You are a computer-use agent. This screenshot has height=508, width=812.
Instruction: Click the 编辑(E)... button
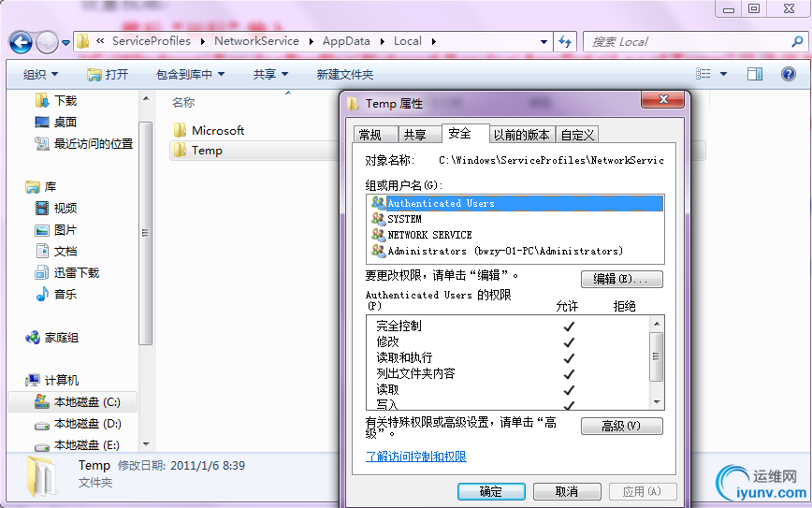pos(621,279)
